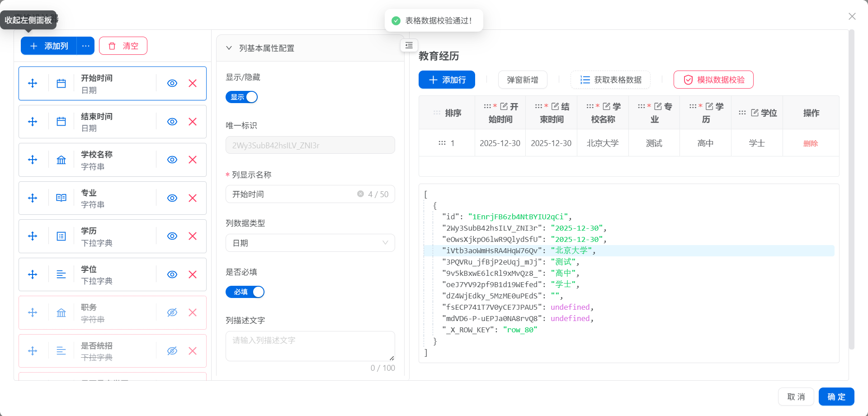Click the 学校名称 bank type icon
This screenshot has height=416, width=868.
[x=61, y=160]
